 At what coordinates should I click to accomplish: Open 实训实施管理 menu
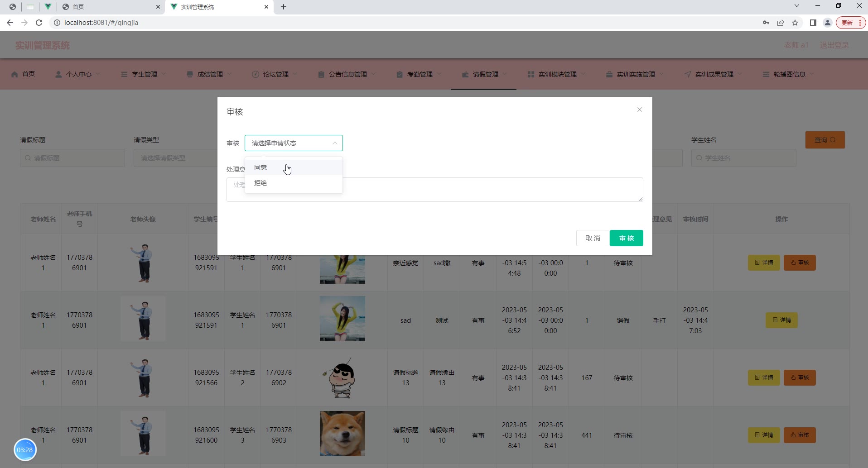coord(636,74)
